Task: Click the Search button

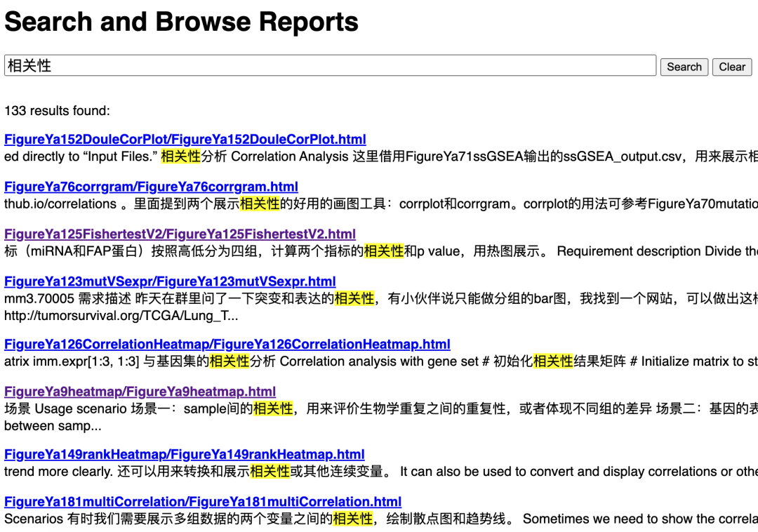Action: 684,67
